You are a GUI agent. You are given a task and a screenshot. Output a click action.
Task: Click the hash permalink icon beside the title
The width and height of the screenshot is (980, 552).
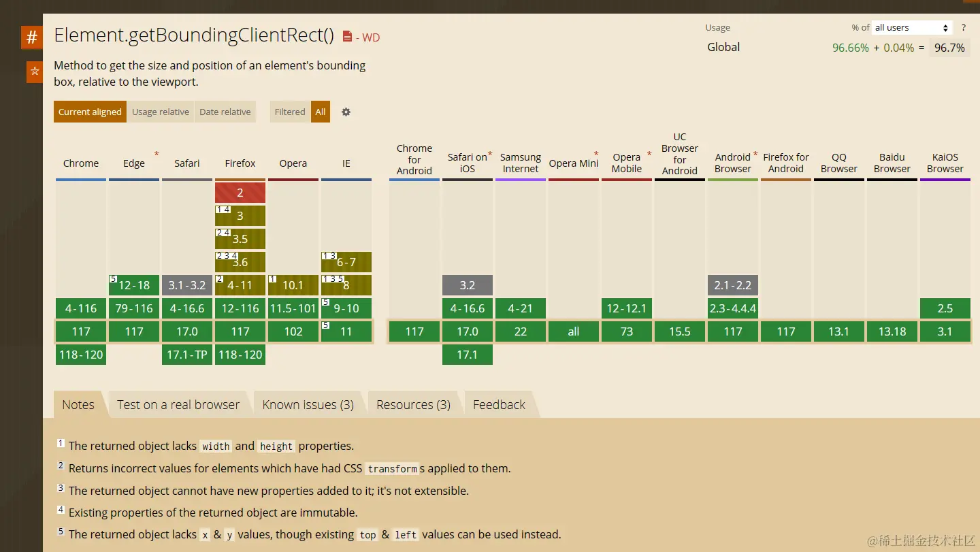[32, 37]
